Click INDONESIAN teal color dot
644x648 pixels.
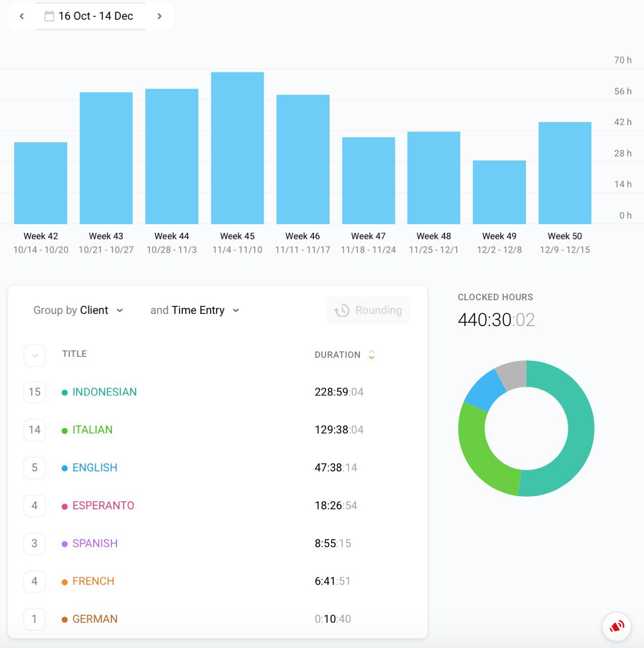tap(65, 392)
